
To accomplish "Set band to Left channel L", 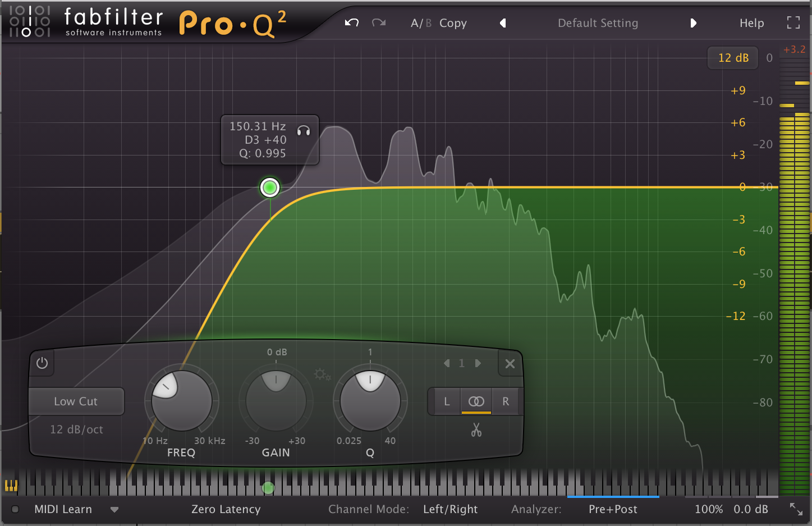I will tap(447, 401).
